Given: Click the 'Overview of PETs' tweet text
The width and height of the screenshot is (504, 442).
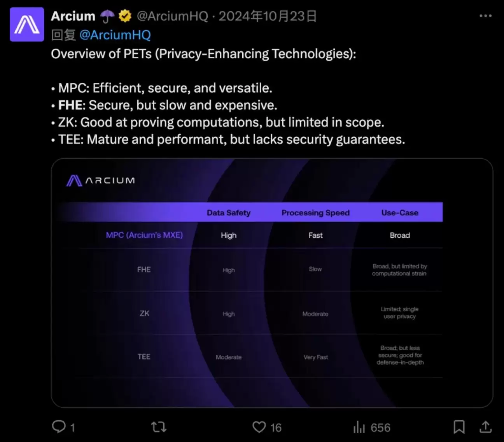Looking at the screenshot, I should coord(203,54).
